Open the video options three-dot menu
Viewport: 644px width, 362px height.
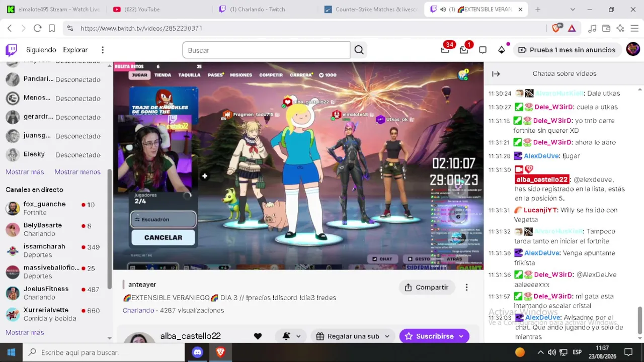(x=466, y=287)
